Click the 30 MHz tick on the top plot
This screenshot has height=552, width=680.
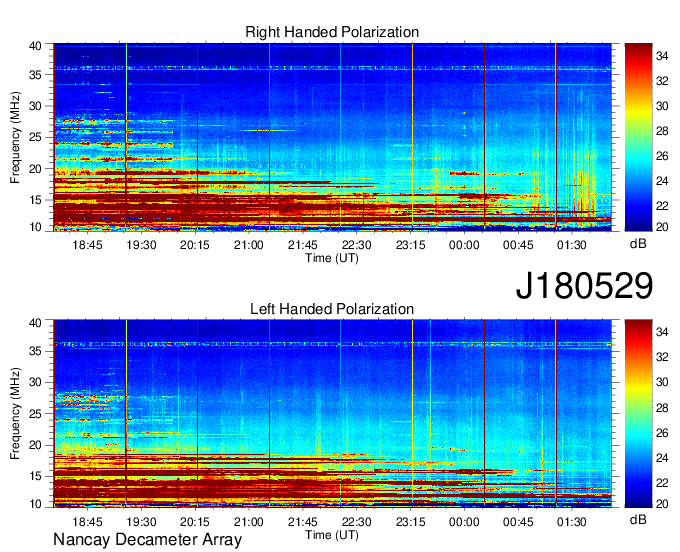point(35,106)
